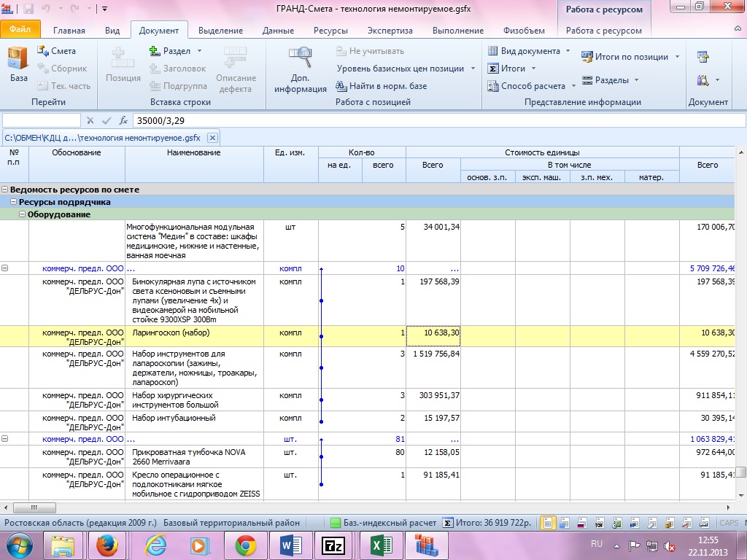The height and width of the screenshot is (560, 747).
Task: Collapse Ведомость ресурсов по смете section
Action: (x=6, y=190)
